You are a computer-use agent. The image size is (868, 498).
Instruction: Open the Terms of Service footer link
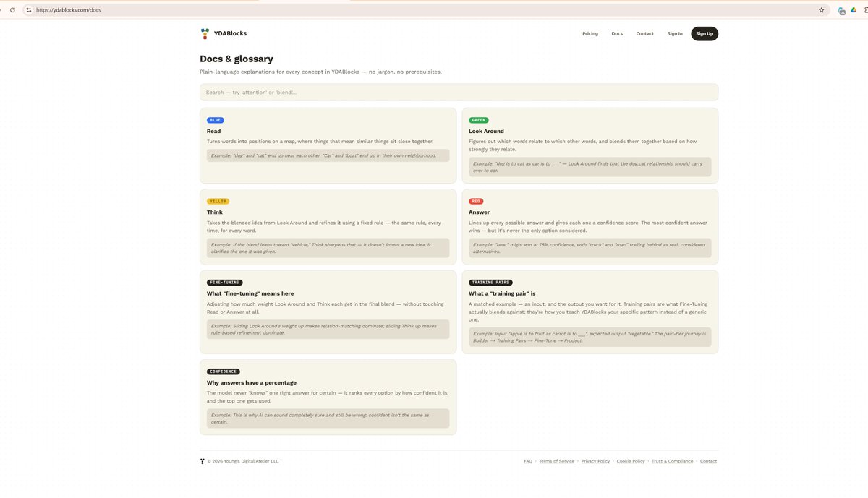(x=557, y=461)
